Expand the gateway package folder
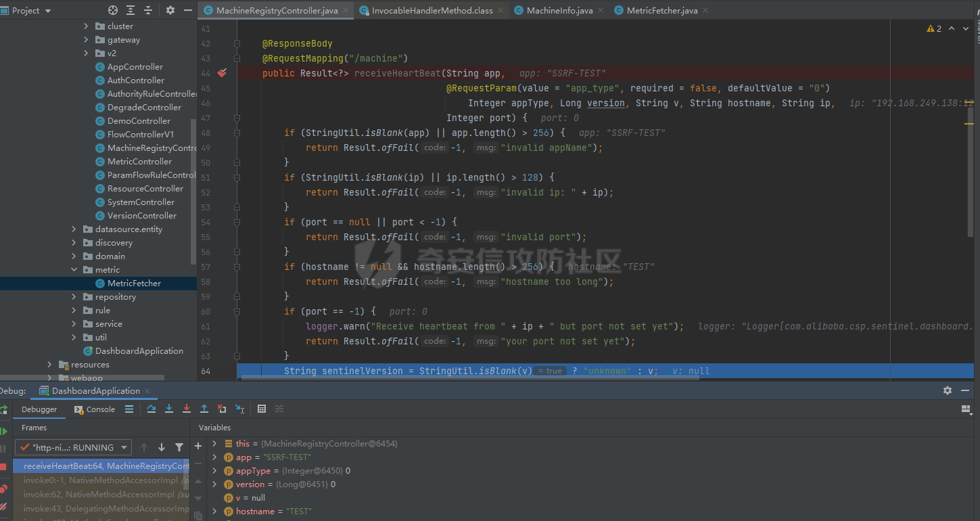Viewport: 980px width, 521px height. pyautogui.click(x=86, y=40)
